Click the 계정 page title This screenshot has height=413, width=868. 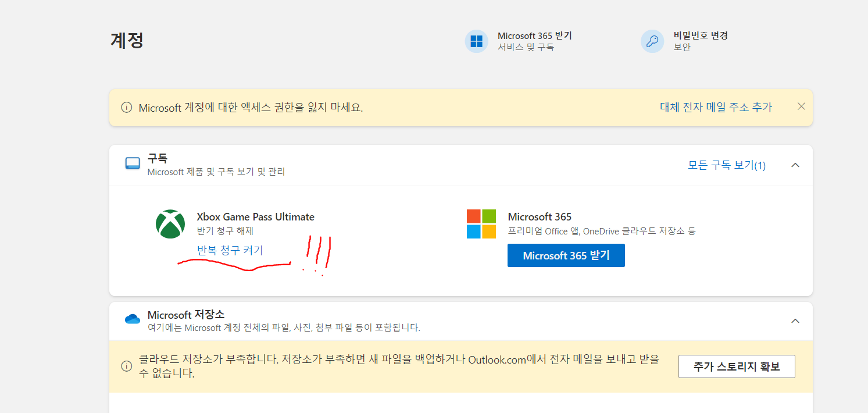(127, 41)
